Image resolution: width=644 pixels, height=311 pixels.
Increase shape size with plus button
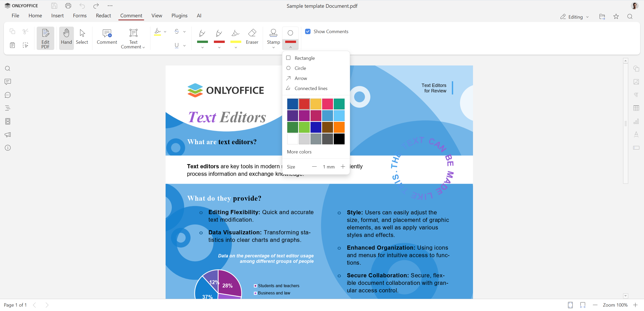pyautogui.click(x=343, y=167)
